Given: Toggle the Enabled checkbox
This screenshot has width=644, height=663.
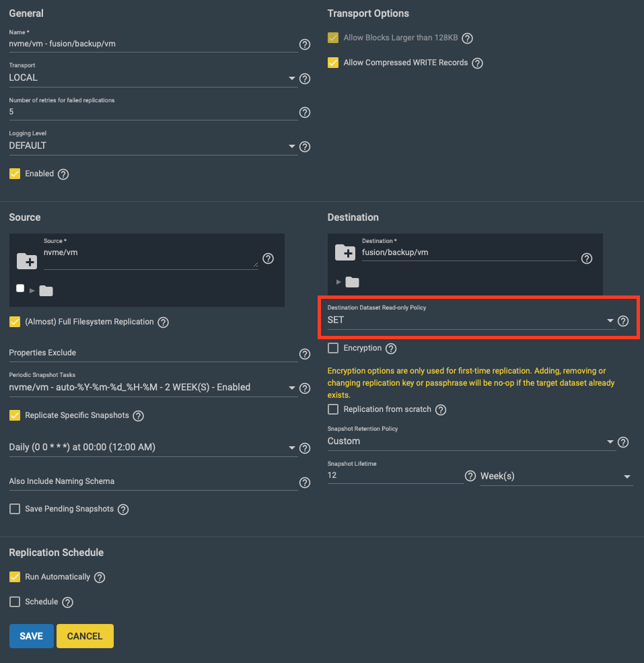Looking at the screenshot, I should tap(15, 174).
